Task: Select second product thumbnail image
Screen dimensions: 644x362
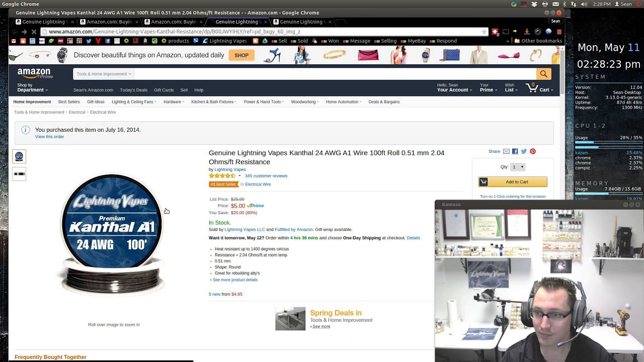Action: [x=19, y=174]
